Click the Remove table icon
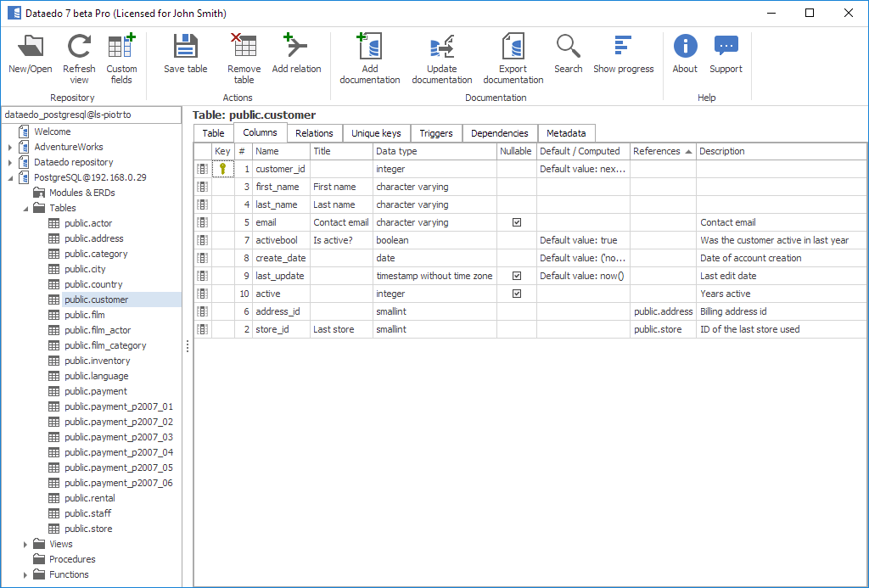869x588 pixels. [x=244, y=48]
